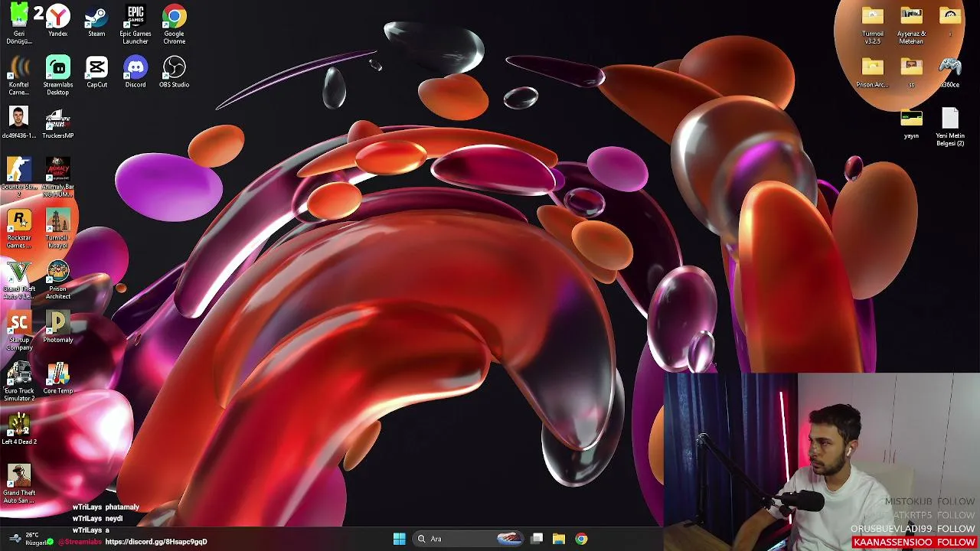Open the Ayşenaz & Metehan folder
The width and height of the screenshot is (980, 551).
[911, 24]
